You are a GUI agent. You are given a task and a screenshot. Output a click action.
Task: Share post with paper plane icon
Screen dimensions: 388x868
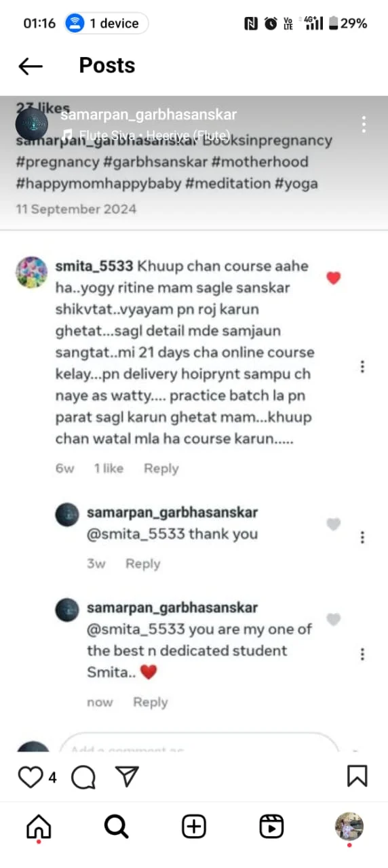click(x=127, y=776)
